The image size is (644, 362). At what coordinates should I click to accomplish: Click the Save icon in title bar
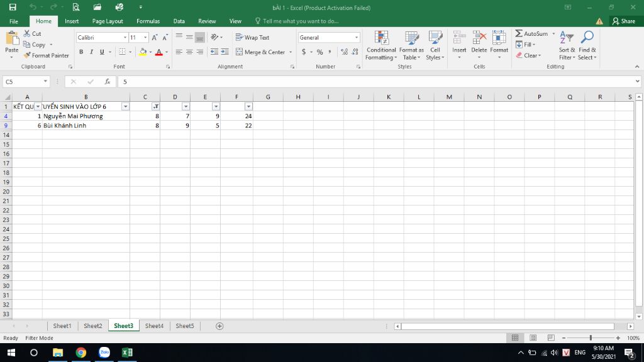coord(13,7)
